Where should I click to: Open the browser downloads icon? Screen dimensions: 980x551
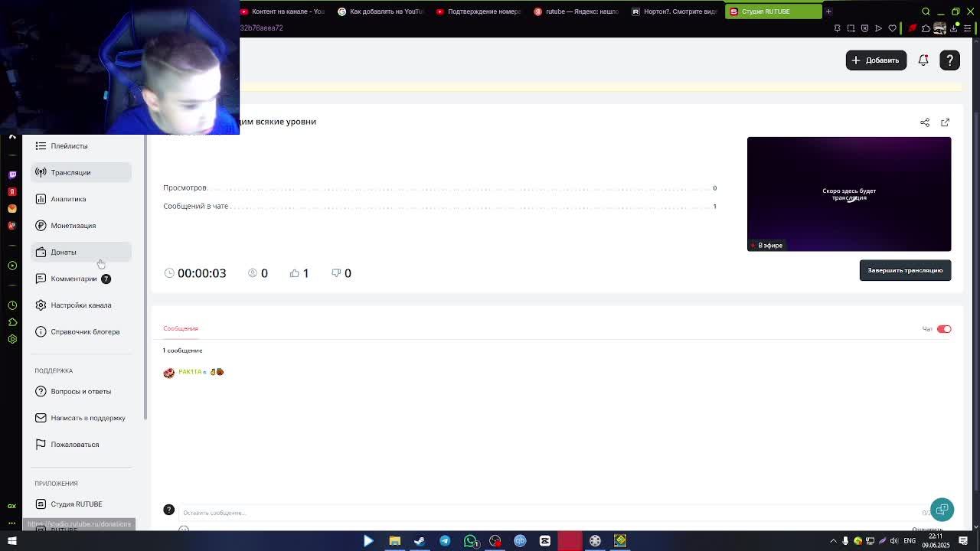[x=954, y=28]
